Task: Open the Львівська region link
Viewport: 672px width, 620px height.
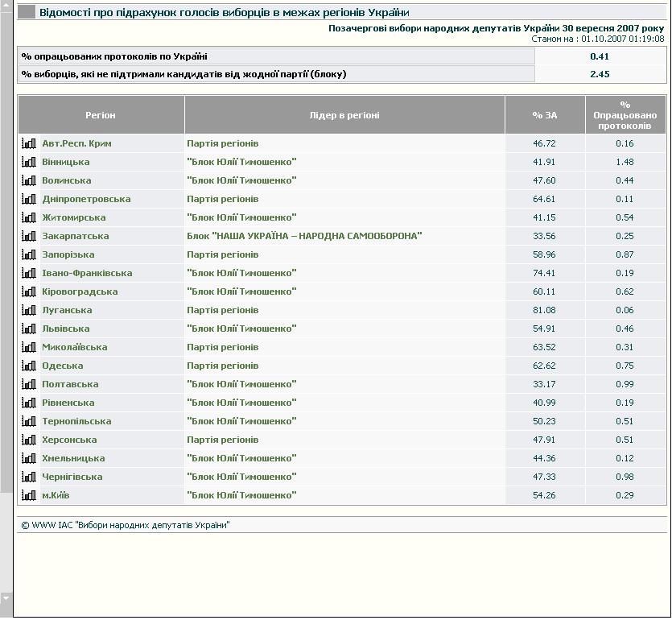Action: pyautogui.click(x=65, y=329)
